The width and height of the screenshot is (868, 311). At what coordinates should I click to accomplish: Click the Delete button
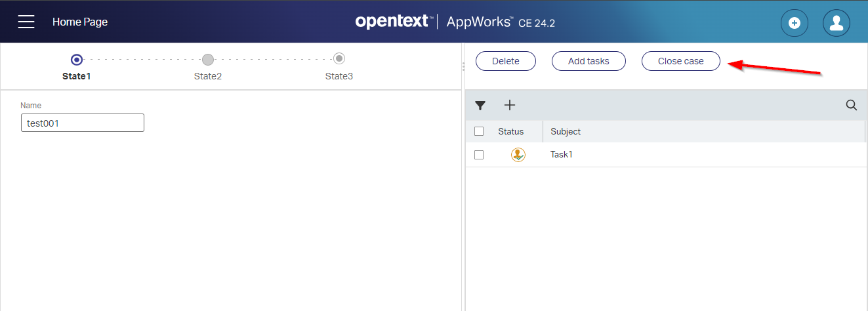pyautogui.click(x=505, y=61)
